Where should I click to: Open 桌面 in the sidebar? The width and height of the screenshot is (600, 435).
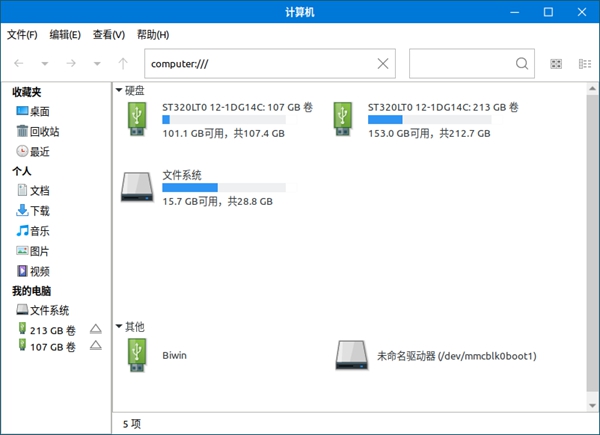point(33,111)
